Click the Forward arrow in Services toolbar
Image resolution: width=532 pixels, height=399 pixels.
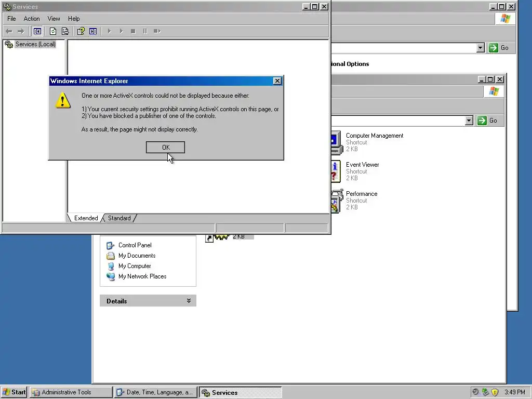pos(21,31)
